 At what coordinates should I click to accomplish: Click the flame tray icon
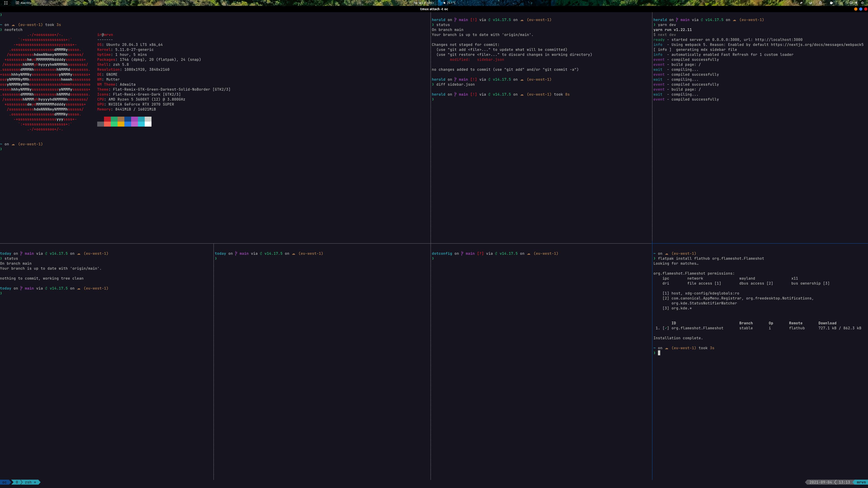(x=801, y=3)
